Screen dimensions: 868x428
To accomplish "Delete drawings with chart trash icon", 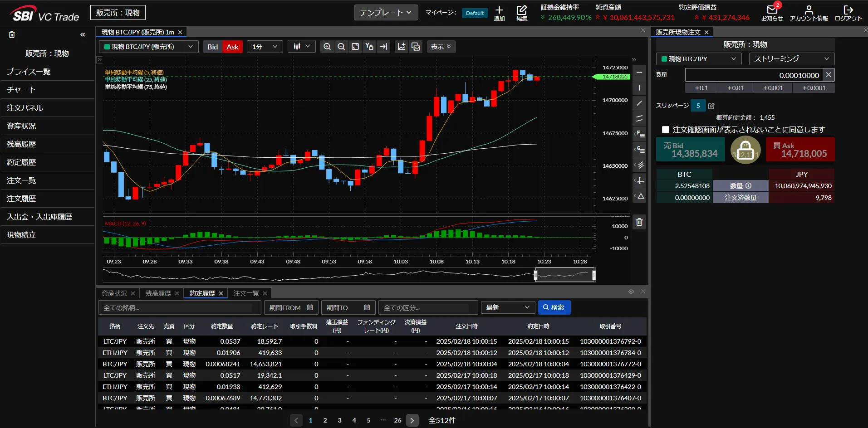I will [639, 222].
